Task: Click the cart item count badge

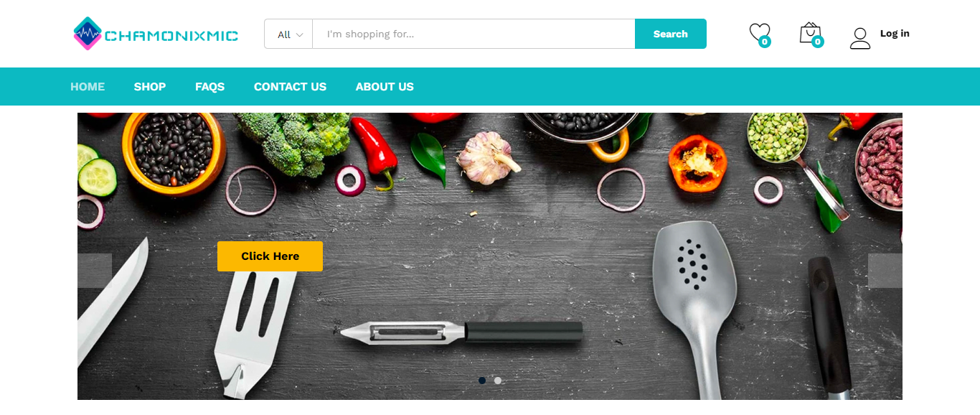Action: (x=817, y=42)
